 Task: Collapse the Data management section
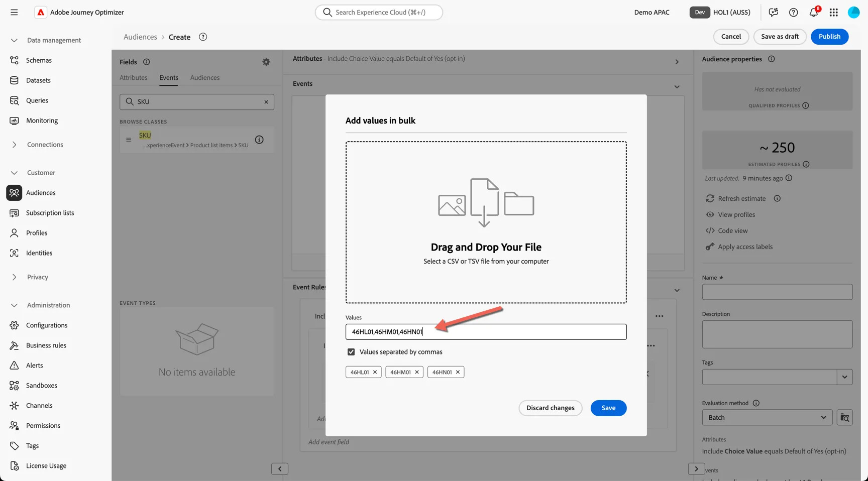coord(14,40)
